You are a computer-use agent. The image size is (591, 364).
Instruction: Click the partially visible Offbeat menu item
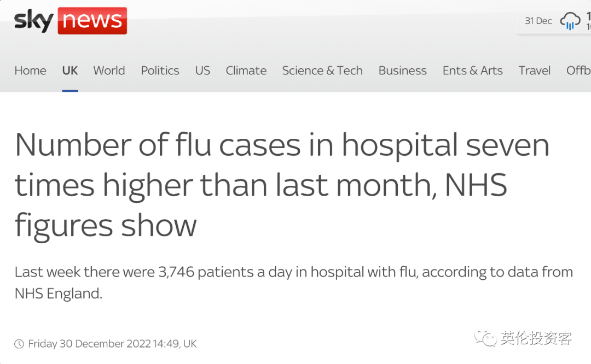pos(578,71)
